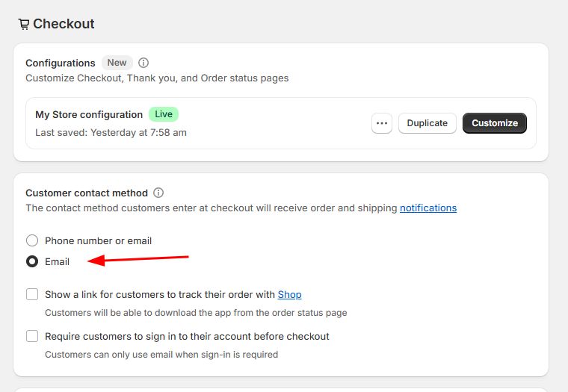Viewport: 568px width, 392px height.
Task: Click the Configurations section heading text
Action: (x=61, y=63)
